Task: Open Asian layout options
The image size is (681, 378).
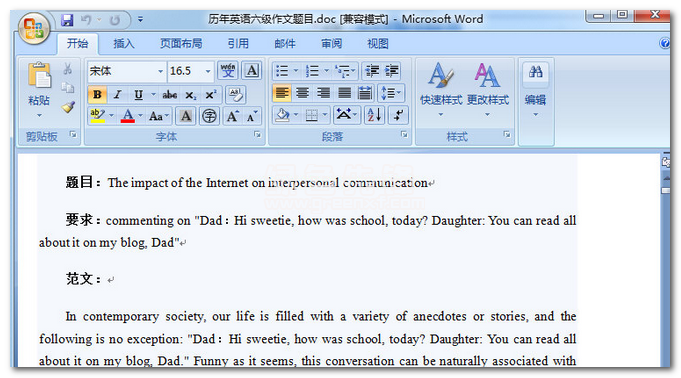Action: point(346,115)
